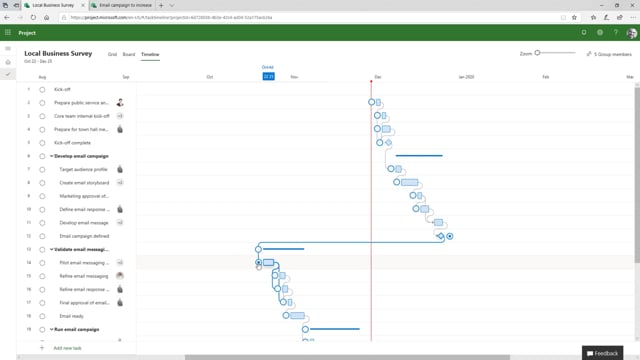This screenshot has height=360, width=640.
Task: Click assignee badge for Develop email message
Action: 120,222
